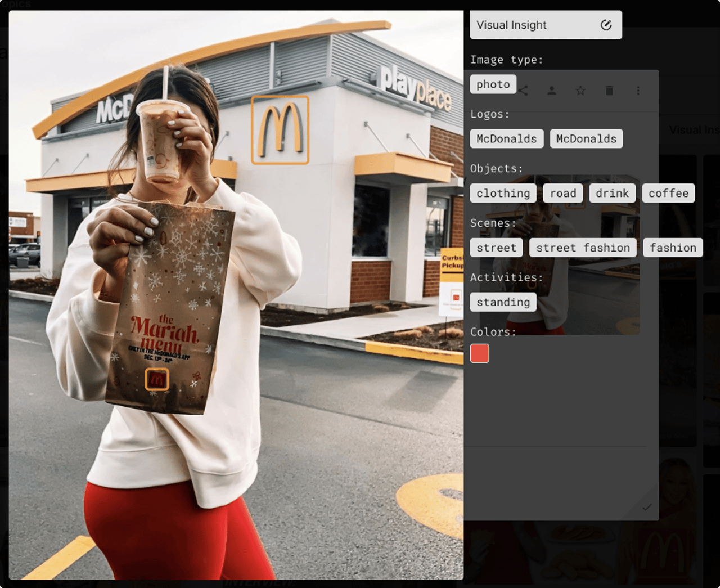Select the photo image type tag
720x588 pixels.
(493, 84)
